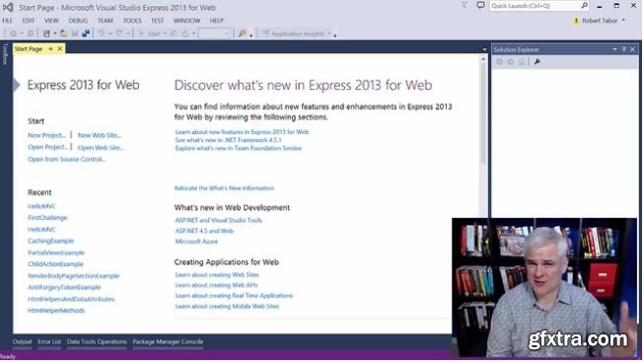Open the EDIT menu
This screenshot has width=644, height=362.
click(x=29, y=21)
